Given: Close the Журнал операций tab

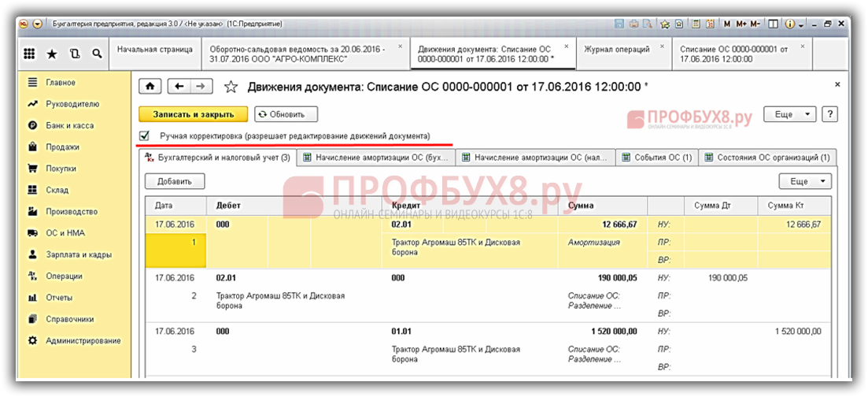Looking at the screenshot, I should [663, 46].
